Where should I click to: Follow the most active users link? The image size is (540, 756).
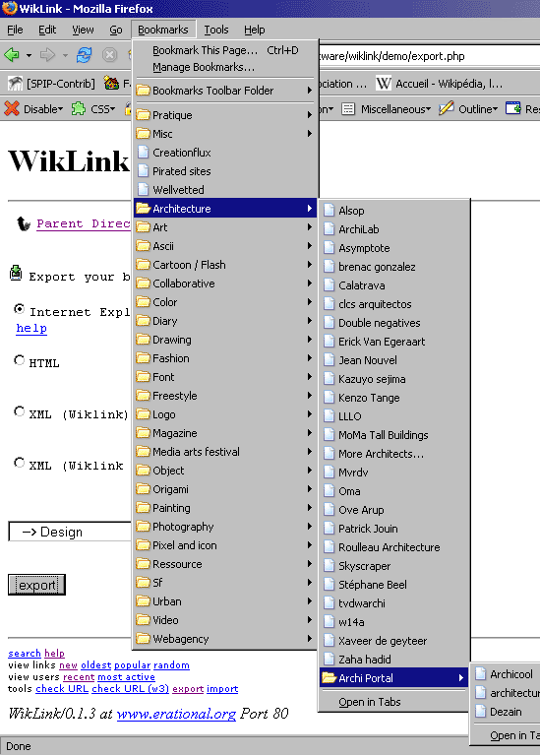coord(126,677)
